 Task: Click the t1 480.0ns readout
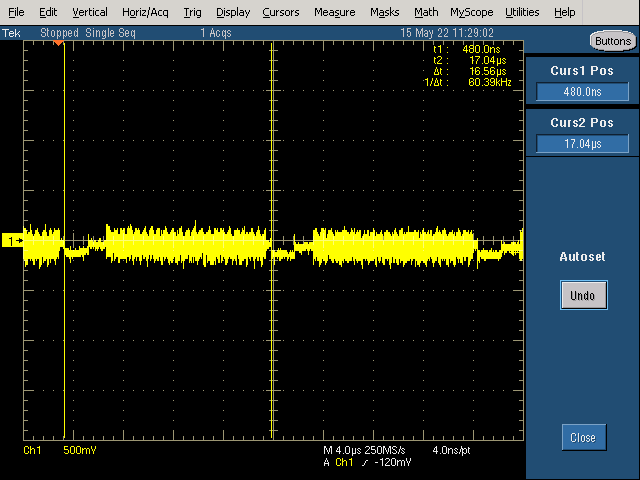click(467, 49)
